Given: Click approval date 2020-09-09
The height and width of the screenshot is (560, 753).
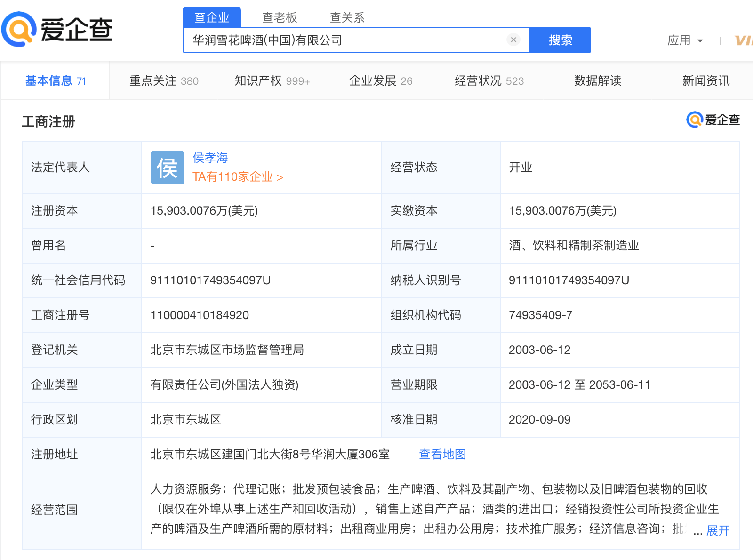Looking at the screenshot, I should pos(539,419).
